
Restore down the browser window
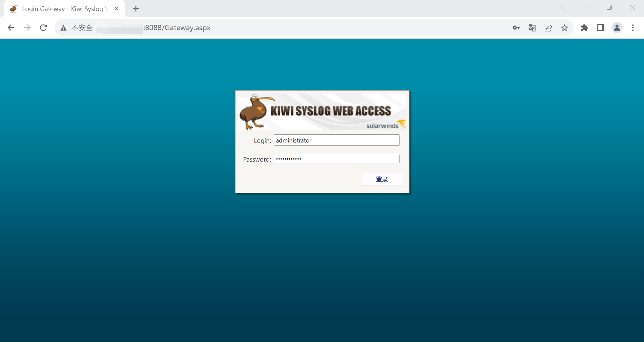609,7
